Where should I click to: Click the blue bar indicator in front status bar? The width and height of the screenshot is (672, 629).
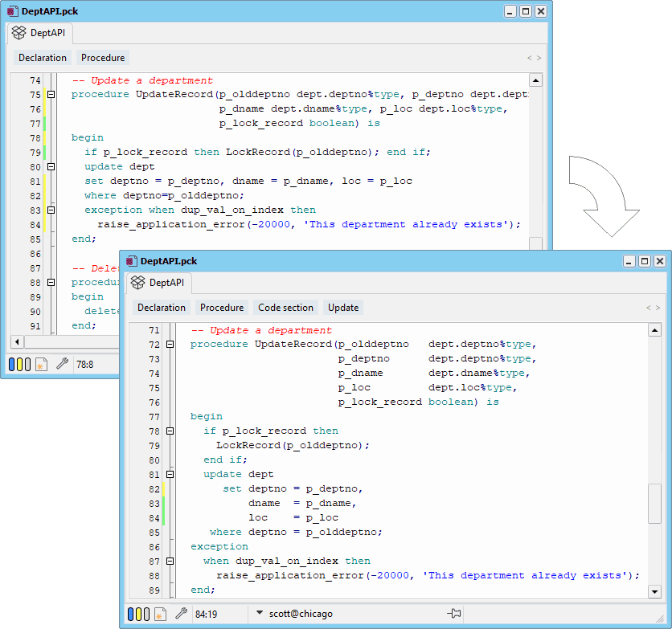click(131, 614)
